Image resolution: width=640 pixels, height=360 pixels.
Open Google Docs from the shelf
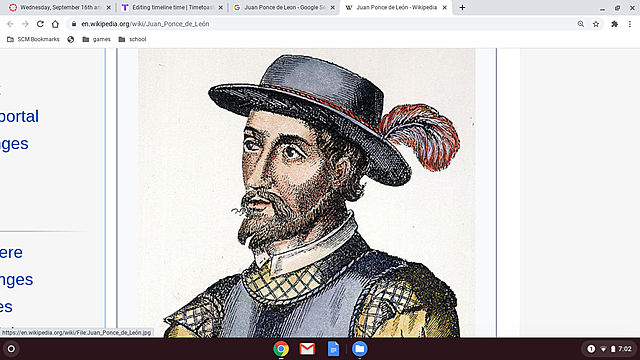click(333, 349)
